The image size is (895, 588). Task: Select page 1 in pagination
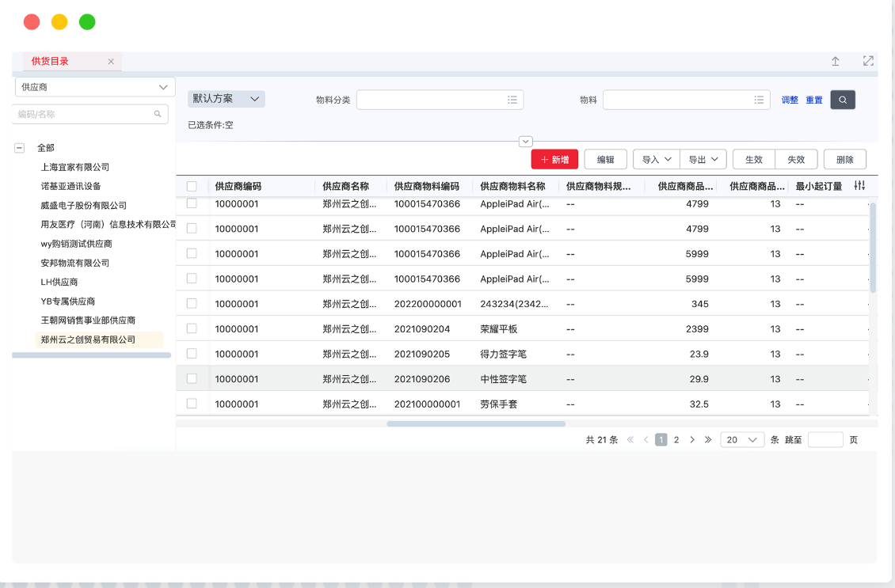click(x=661, y=440)
